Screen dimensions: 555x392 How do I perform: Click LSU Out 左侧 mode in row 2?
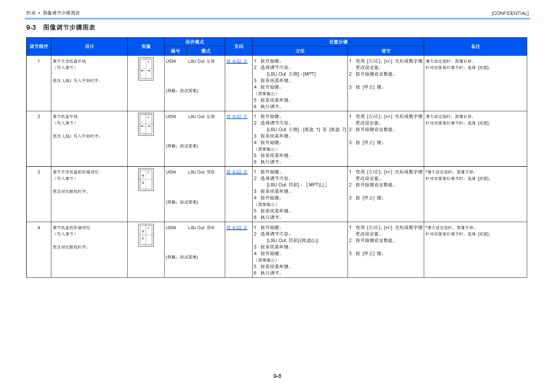pyautogui.click(x=201, y=117)
